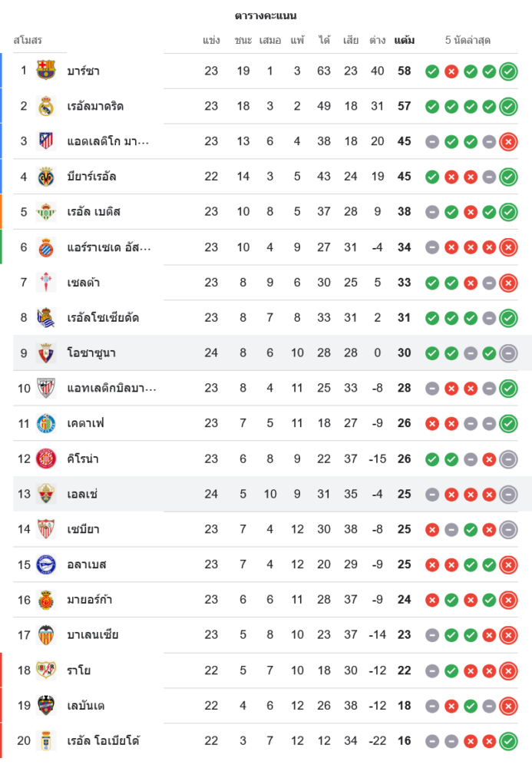Image resolution: width=532 pixels, height=768 pixels.
Task: Sort table by แต้ม column header
Action: (x=404, y=40)
